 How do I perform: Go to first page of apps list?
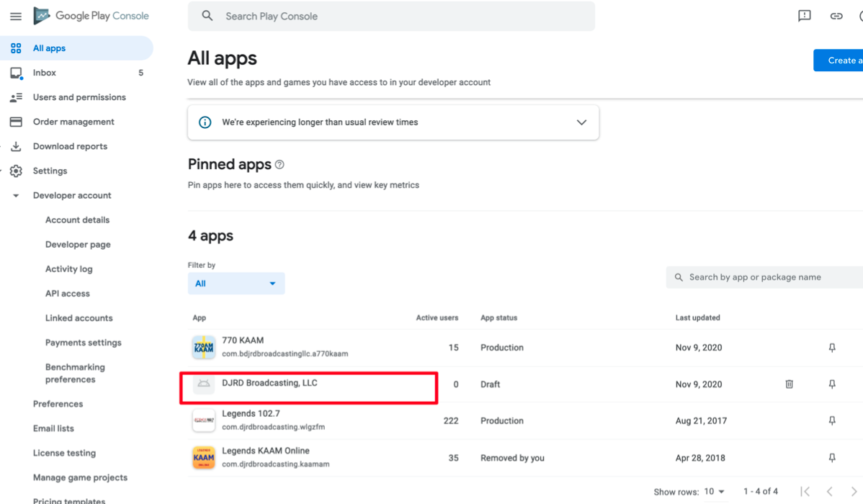click(805, 491)
